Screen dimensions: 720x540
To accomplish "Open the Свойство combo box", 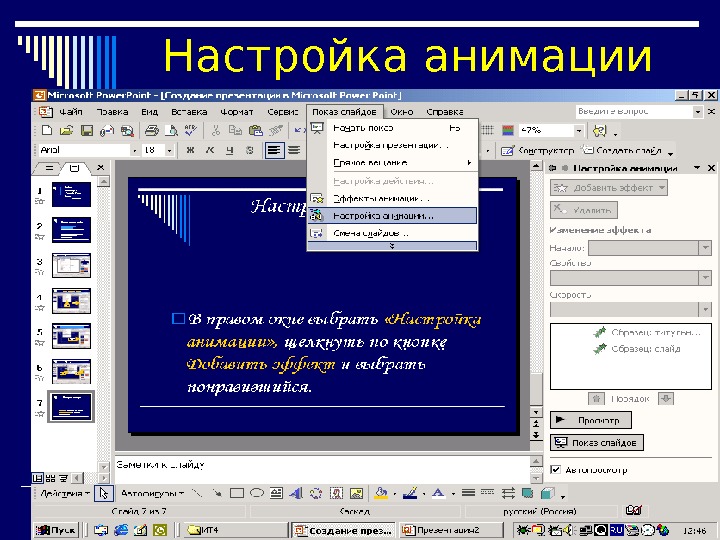I will 631,278.
